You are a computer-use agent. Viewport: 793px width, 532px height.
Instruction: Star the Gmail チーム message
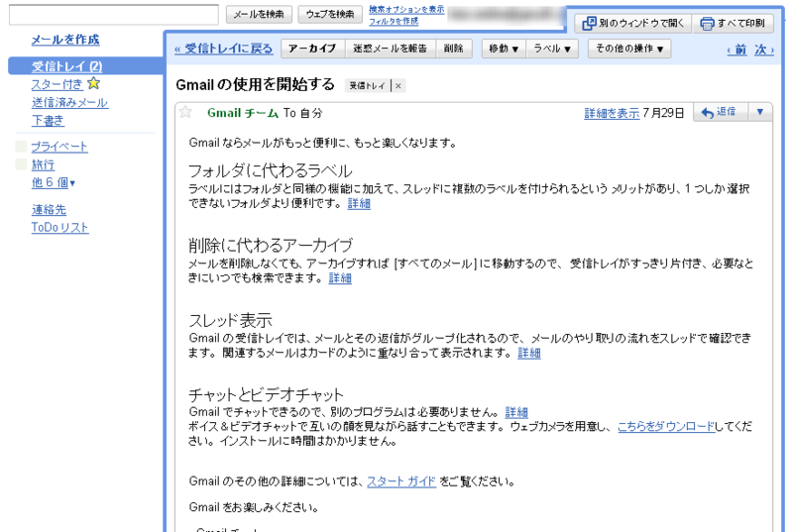185,112
